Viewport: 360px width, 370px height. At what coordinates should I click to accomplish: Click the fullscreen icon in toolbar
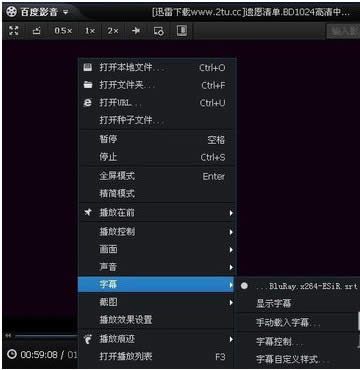pos(13,31)
